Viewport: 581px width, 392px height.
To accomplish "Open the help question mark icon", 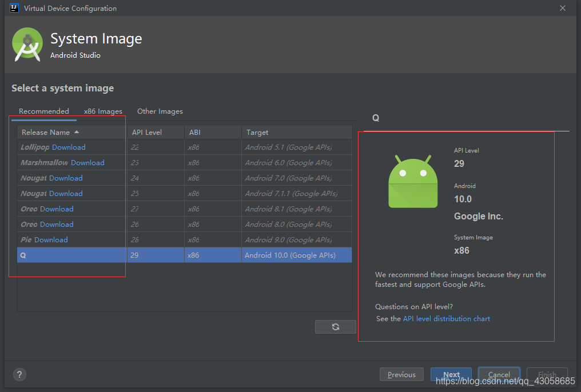I will click(x=19, y=375).
